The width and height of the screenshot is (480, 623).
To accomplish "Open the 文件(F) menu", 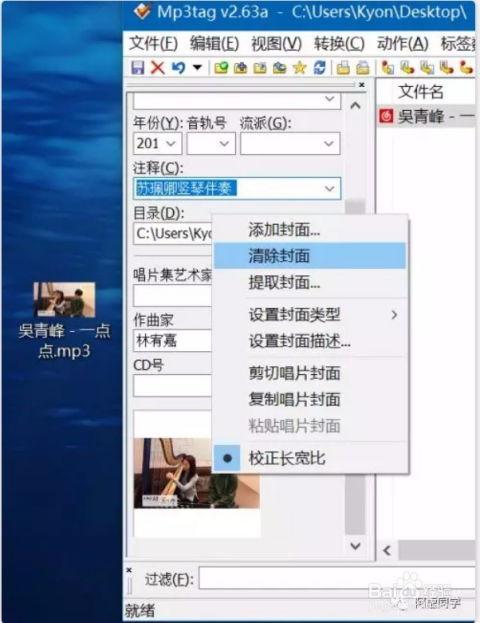I will (x=153, y=44).
